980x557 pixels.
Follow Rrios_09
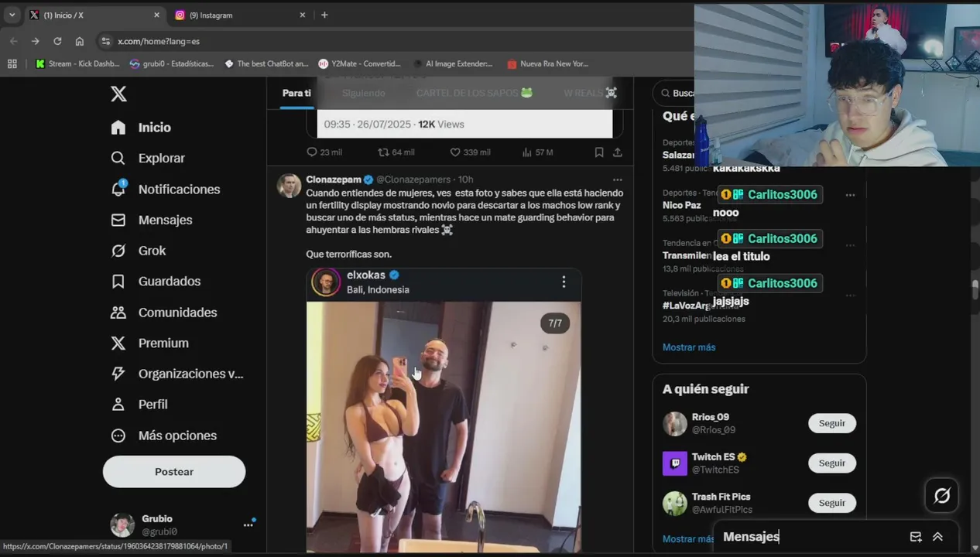tap(832, 423)
